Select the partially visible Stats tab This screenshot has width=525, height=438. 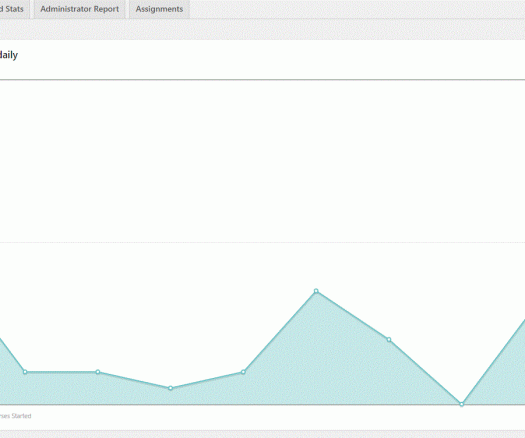(x=14, y=9)
